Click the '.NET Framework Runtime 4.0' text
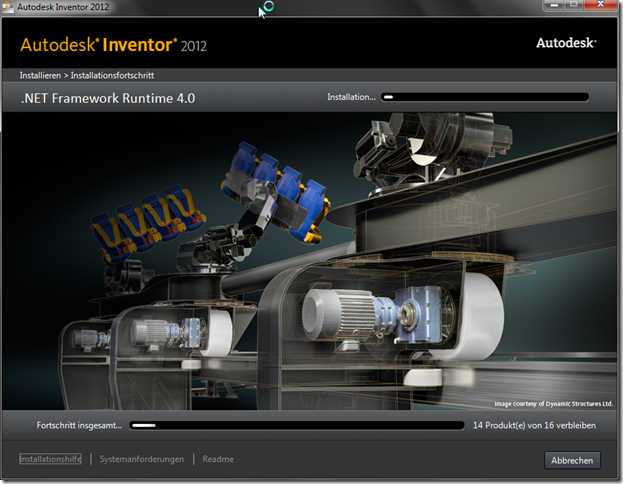The height and width of the screenshot is (484, 623). tap(108, 98)
